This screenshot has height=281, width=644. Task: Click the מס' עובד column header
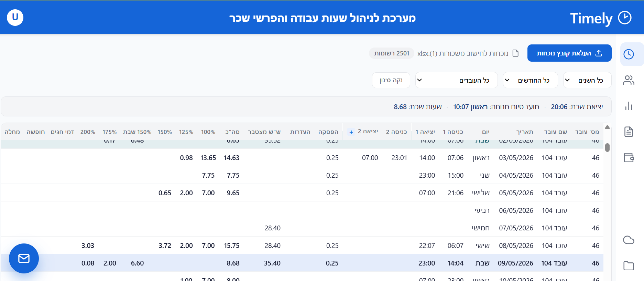[587, 132]
